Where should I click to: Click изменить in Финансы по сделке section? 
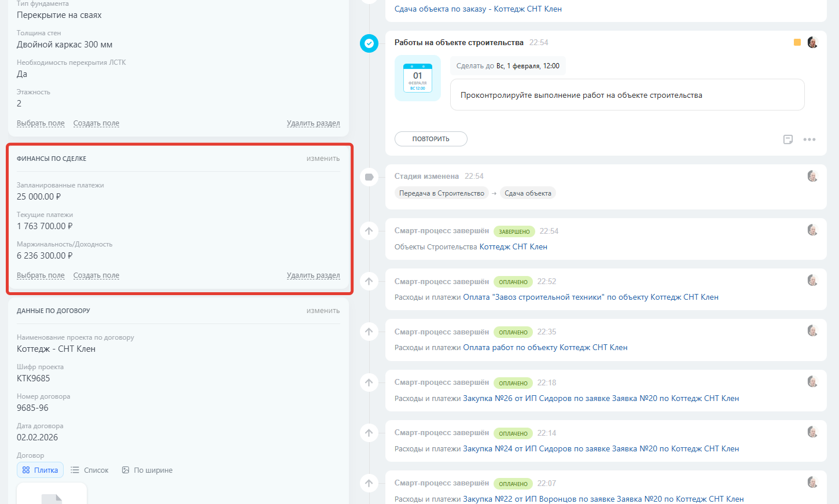[323, 159]
